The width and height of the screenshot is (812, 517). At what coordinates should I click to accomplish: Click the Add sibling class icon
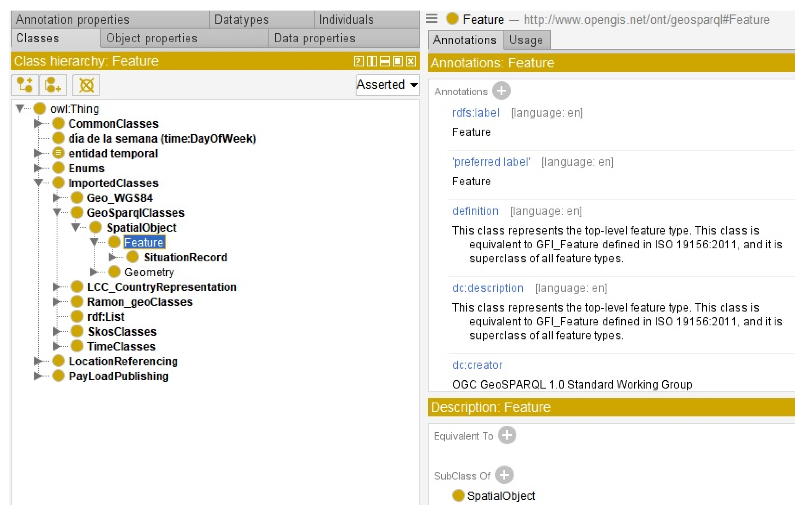[x=53, y=84]
